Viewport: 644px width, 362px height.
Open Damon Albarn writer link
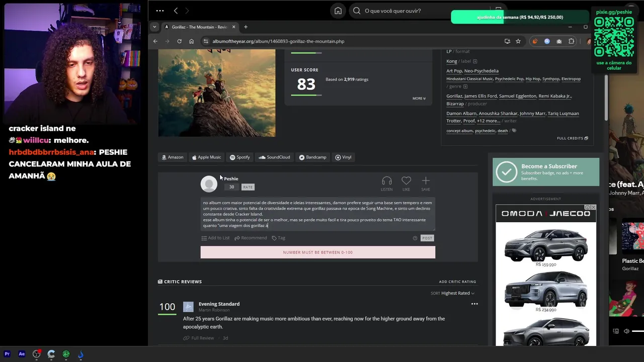click(461, 114)
